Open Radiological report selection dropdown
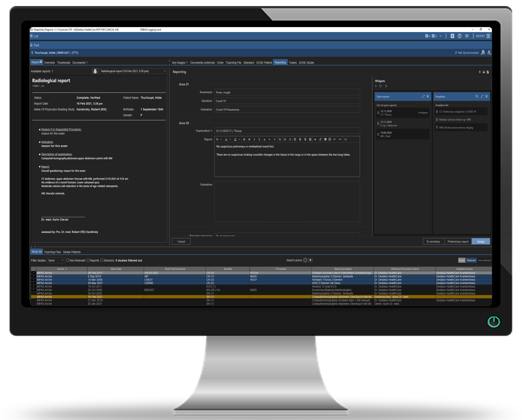This screenshot has width=522, height=420. [133, 71]
